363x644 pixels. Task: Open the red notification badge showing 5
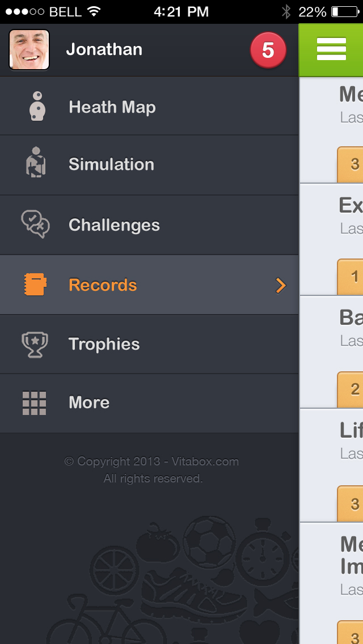(x=268, y=50)
